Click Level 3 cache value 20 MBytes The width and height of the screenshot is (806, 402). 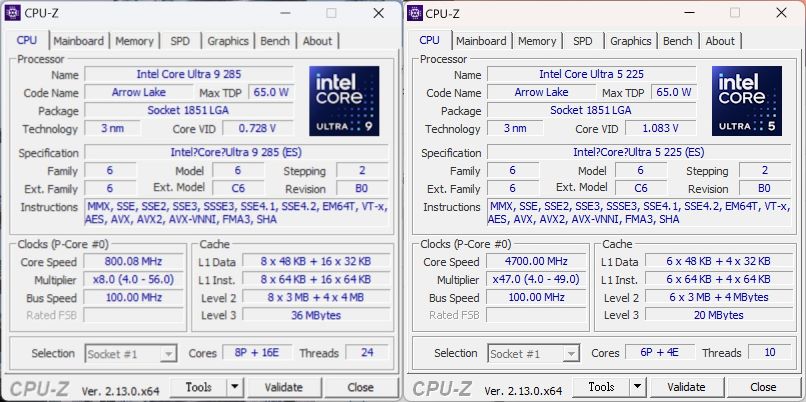pyautogui.click(x=719, y=315)
